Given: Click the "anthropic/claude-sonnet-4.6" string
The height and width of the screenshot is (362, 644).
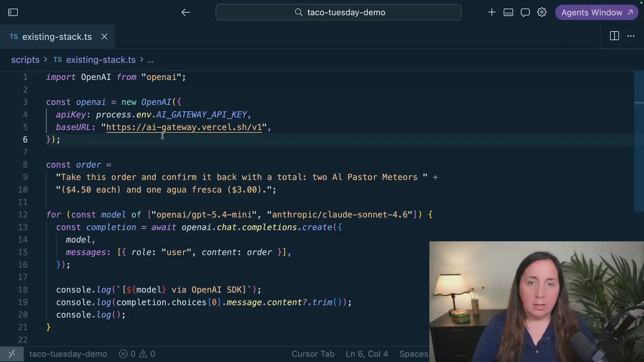Looking at the screenshot, I should [340, 215].
